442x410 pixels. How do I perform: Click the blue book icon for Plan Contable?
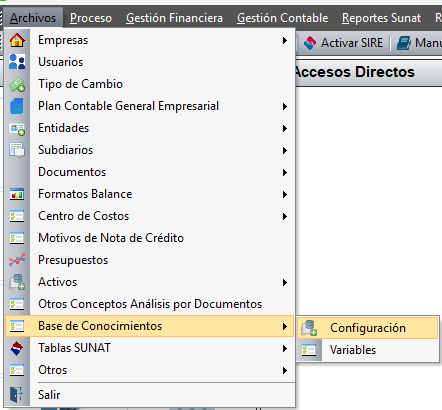pos(17,106)
